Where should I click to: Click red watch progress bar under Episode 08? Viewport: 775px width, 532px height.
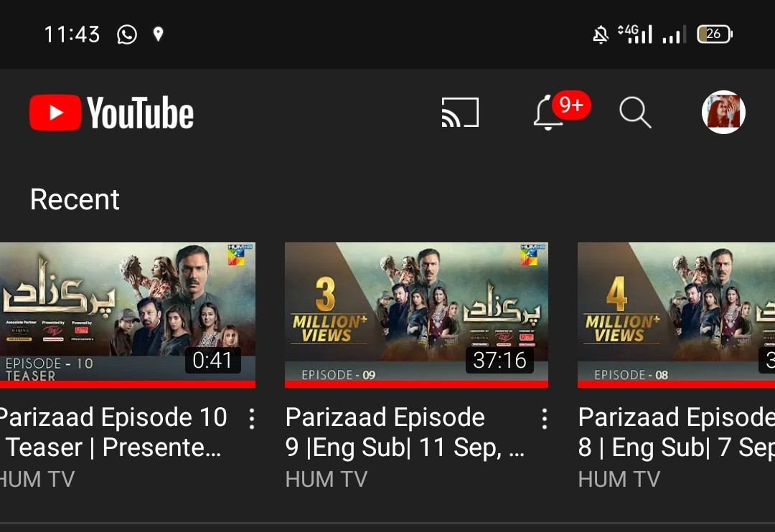coord(676,384)
